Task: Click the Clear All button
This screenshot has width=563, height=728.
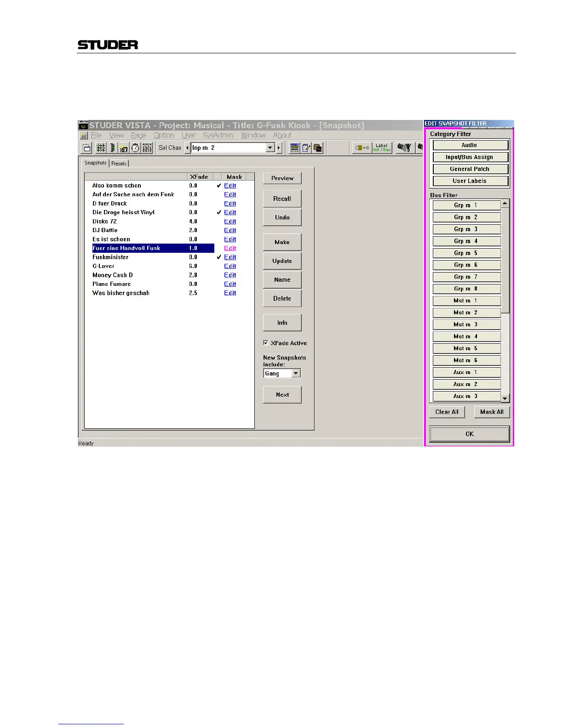Action: click(x=447, y=412)
